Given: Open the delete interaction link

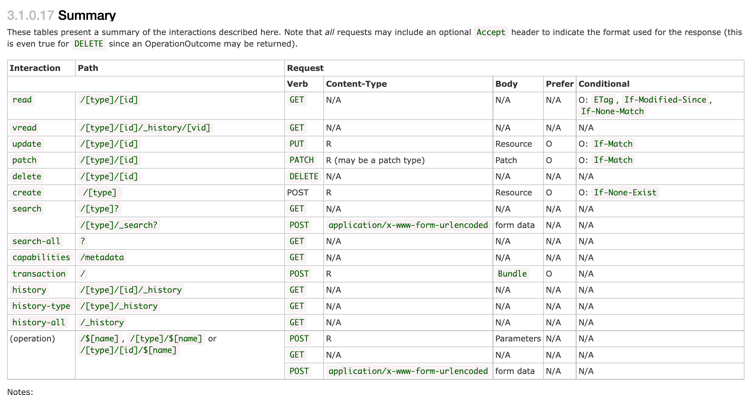Looking at the screenshot, I should click(x=27, y=177).
